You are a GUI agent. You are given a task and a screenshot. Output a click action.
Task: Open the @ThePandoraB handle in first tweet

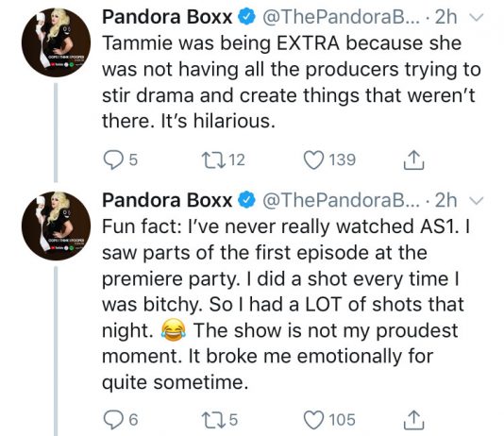tap(342, 17)
